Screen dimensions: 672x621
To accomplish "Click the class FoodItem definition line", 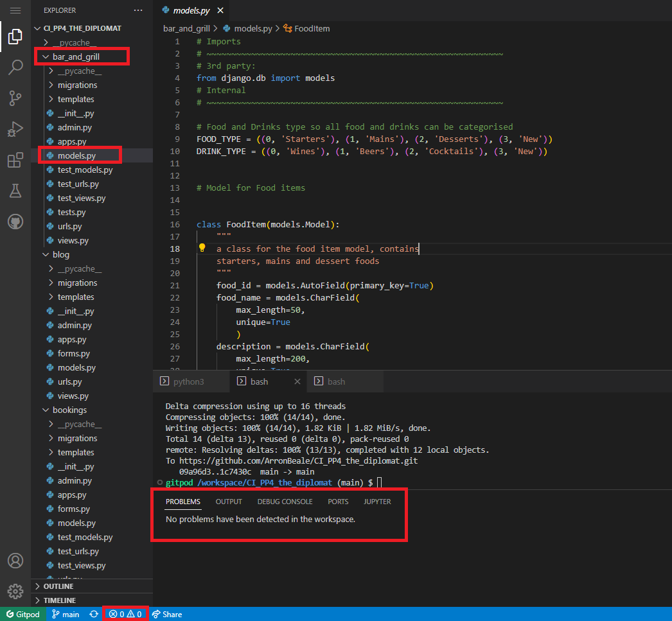I will 268,224.
